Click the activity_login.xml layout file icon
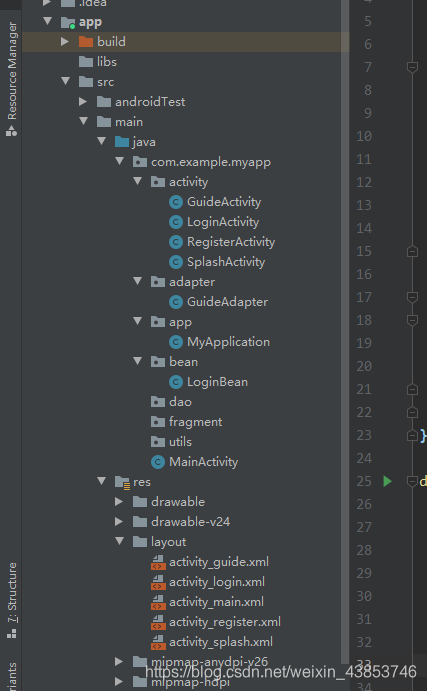This screenshot has height=691, width=427. point(158,582)
